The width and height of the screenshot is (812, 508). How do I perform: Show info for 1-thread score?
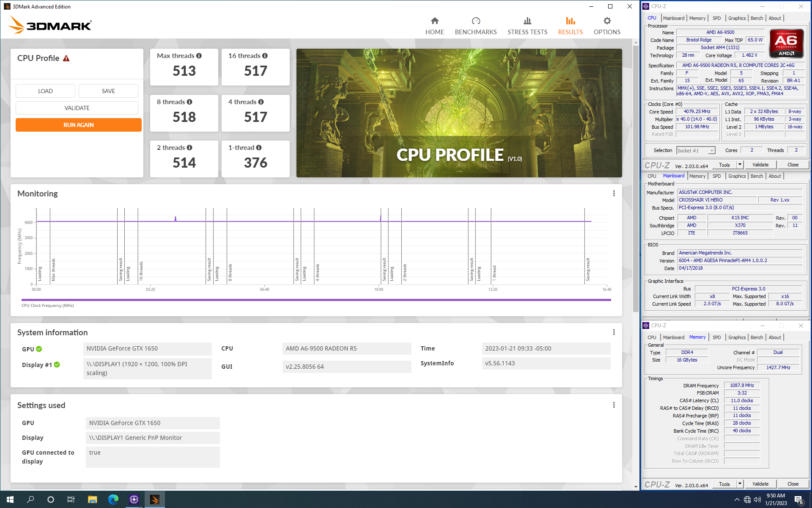259,148
